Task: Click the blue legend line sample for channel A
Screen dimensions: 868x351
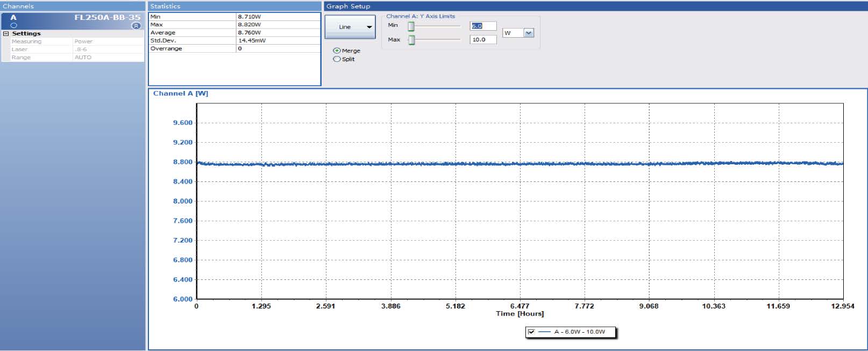Action: coord(544,332)
